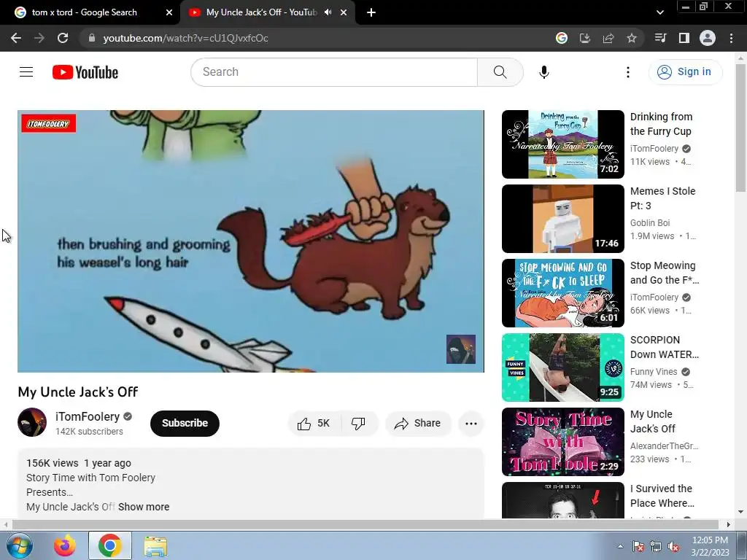Close the tom x tord tab
This screenshot has height=560, width=747.
[x=169, y=12]
